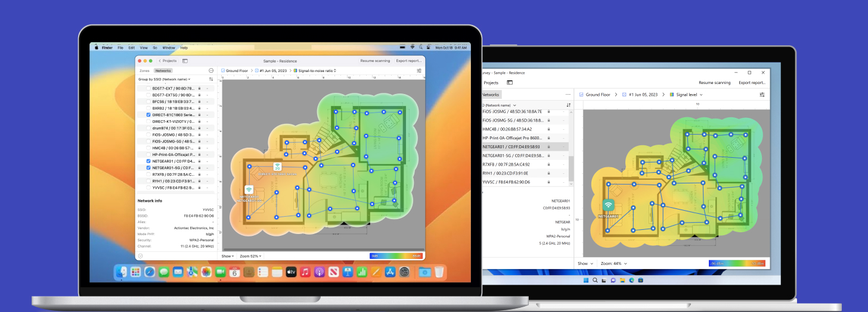The image size is (868, 312).
Task: Open Messages in the Dock
Action: click(x=164, y=272)
